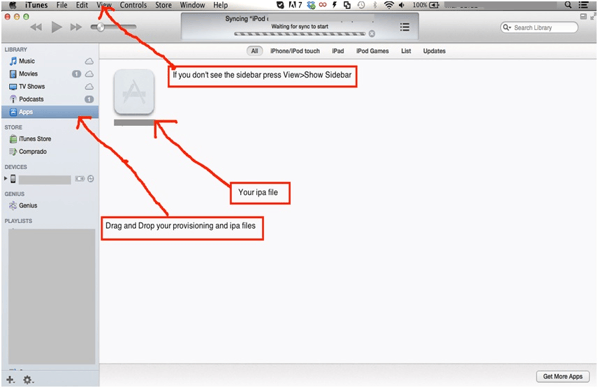Open the iTunes menu
Viewport: 598px width, 388px height.
[x=36, y=5]
